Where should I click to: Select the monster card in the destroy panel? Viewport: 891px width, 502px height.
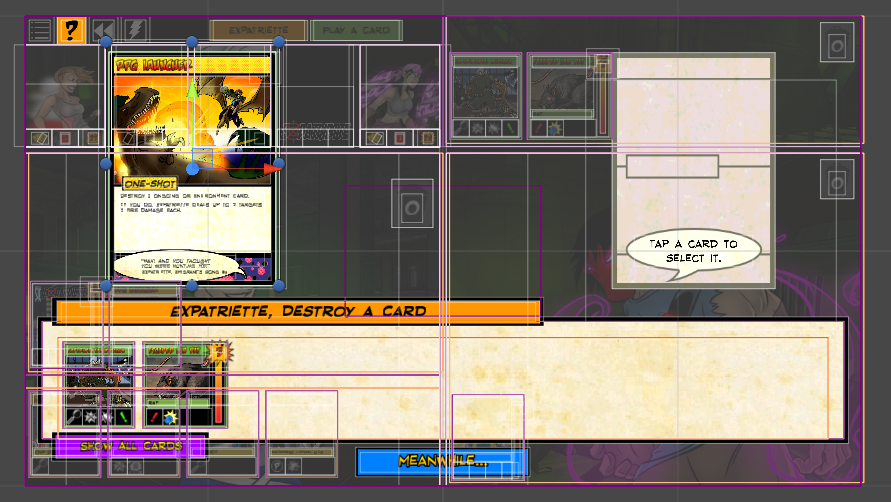[x=99, y=384]
